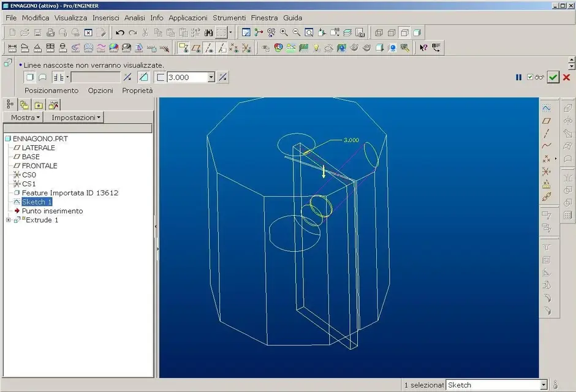Cancel the feature with red X

(566, 77)
